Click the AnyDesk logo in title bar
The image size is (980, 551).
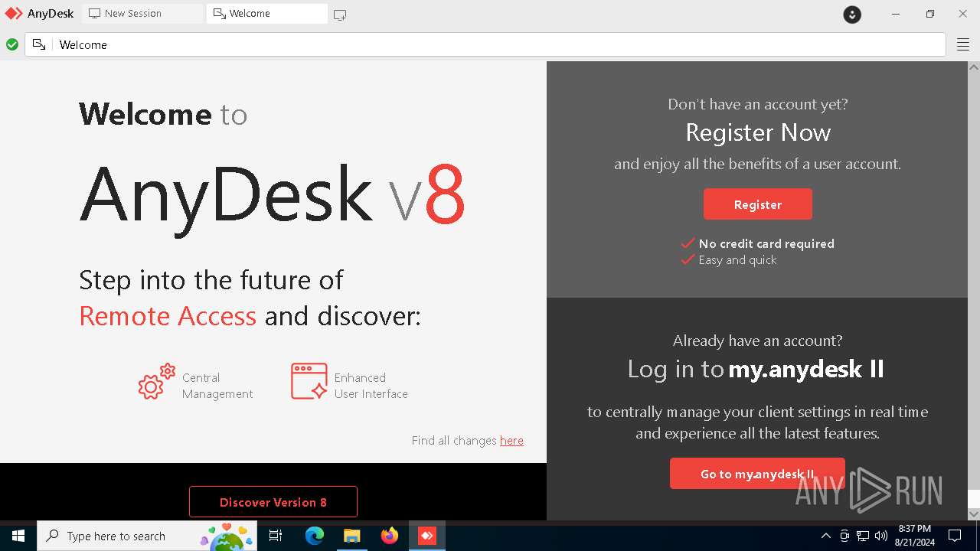coord(14,14)
